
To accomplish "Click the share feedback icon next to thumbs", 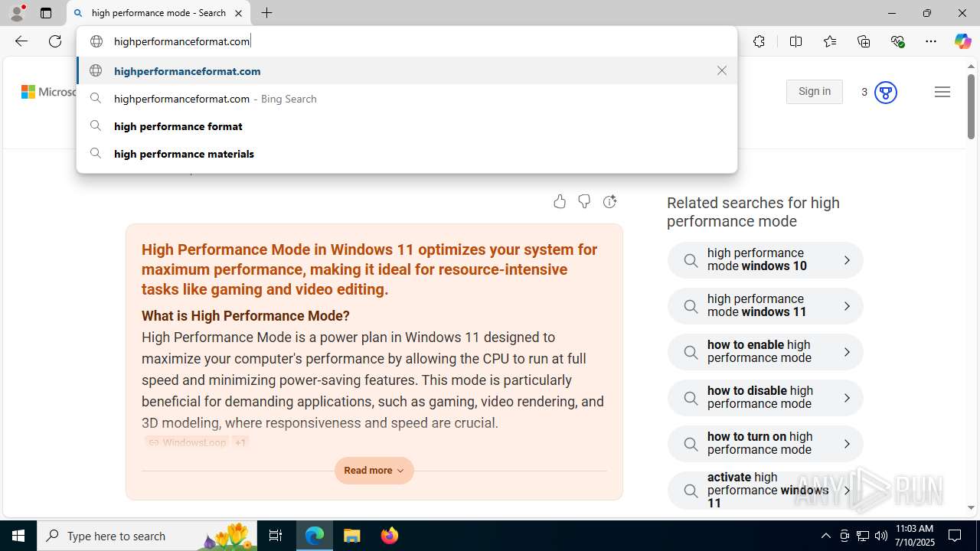I will [609, 201].
